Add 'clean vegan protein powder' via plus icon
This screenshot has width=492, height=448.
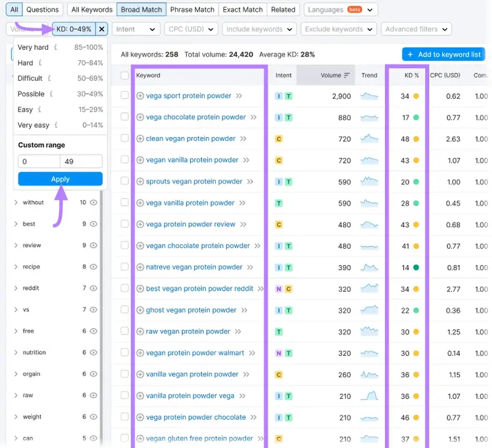[140, 138]
